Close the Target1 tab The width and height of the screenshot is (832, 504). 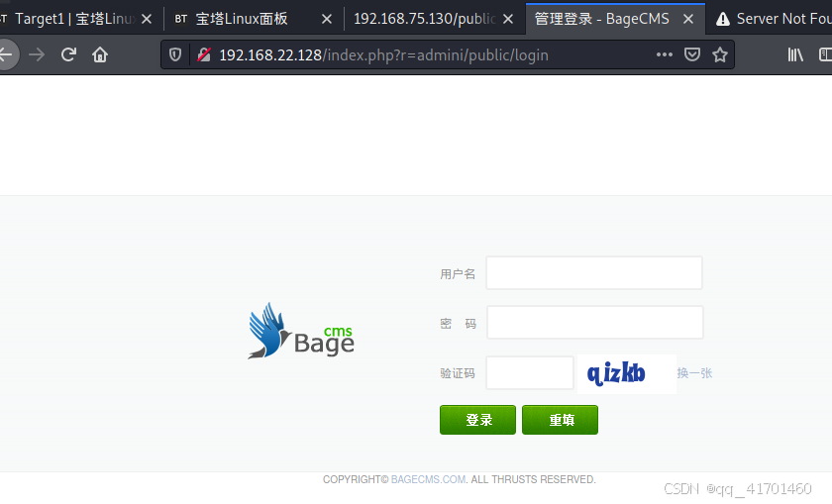(x=147, y=19)
